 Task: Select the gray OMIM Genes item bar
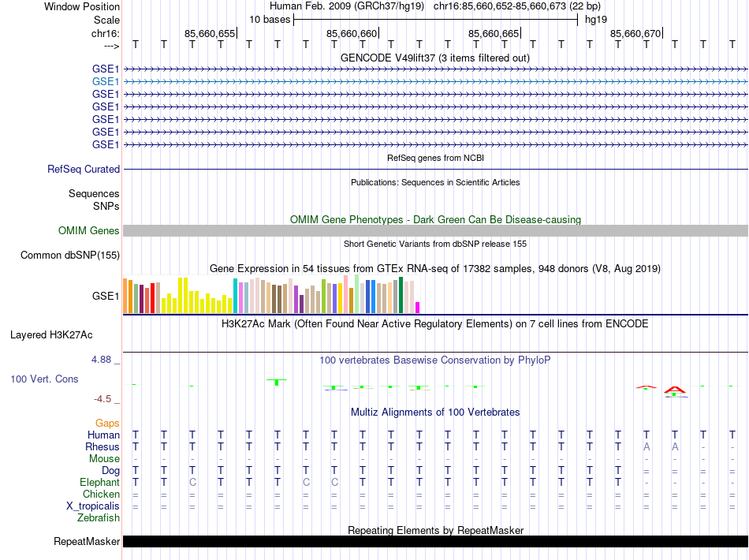pyautogui.click(x=435, y=230)
